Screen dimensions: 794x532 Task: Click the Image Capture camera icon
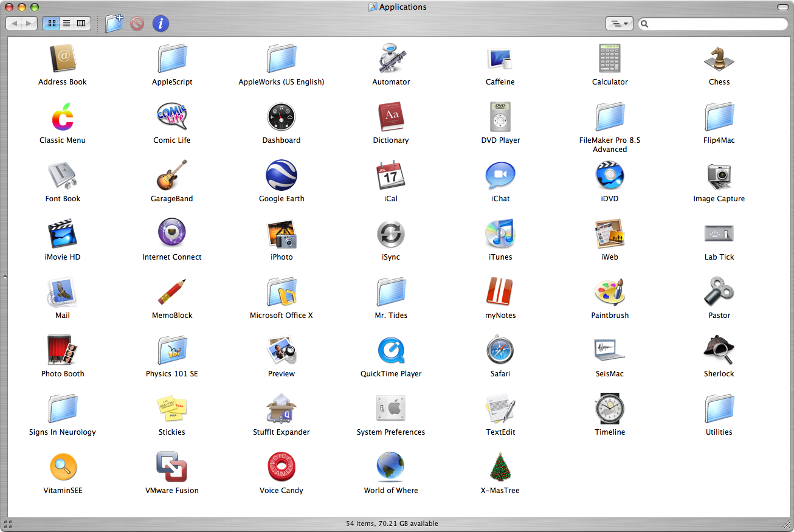tap(719, 176)
